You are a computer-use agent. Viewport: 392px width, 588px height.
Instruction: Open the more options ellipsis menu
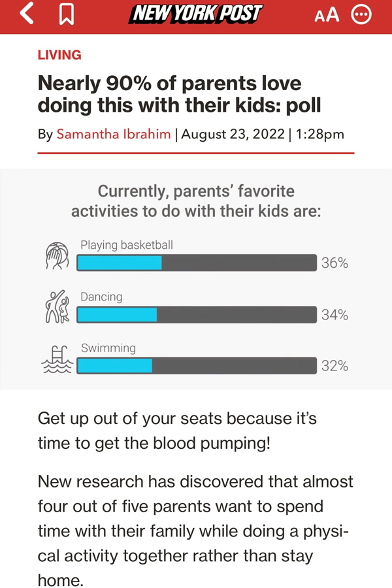tap(361, 14)
